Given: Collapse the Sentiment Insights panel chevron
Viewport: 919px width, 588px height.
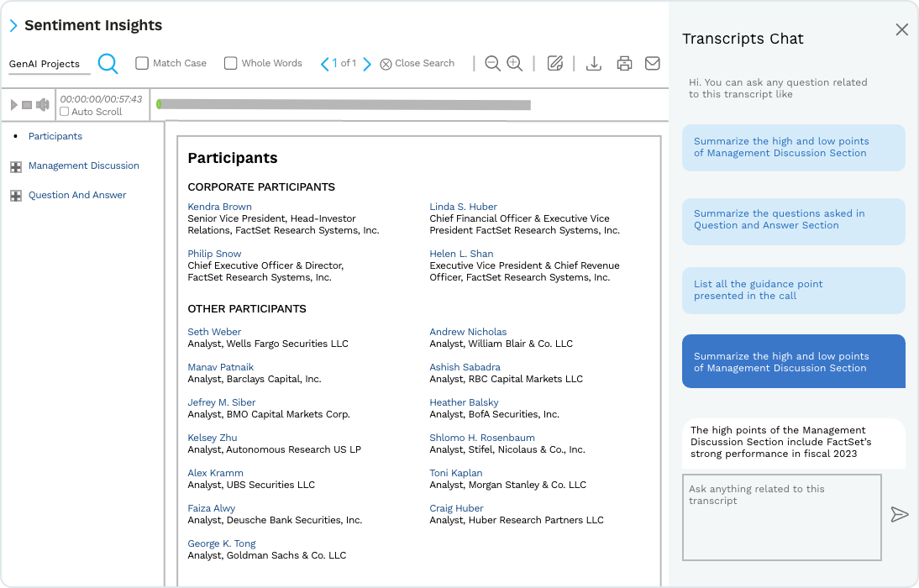Looking at the screenshot, I should 13,25.
